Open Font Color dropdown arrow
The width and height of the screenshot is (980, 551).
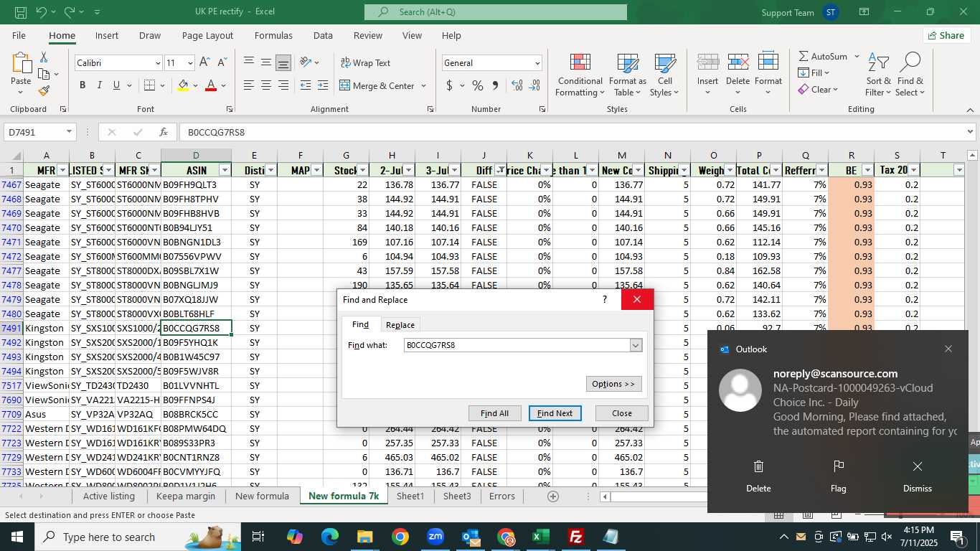coord(224,85)
